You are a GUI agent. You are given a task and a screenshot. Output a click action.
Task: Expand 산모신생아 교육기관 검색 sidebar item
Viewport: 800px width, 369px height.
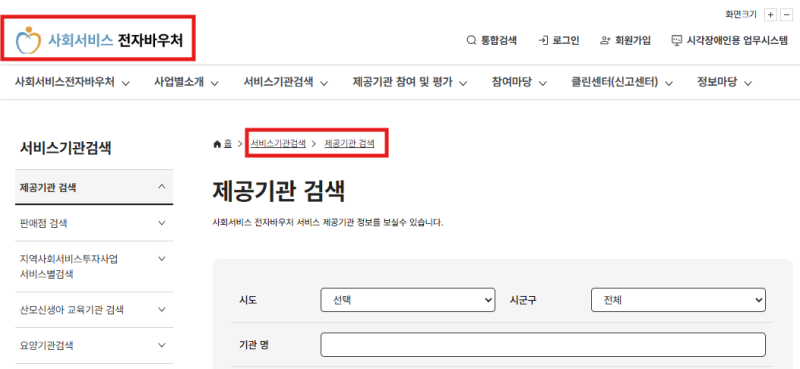(94, 310)
